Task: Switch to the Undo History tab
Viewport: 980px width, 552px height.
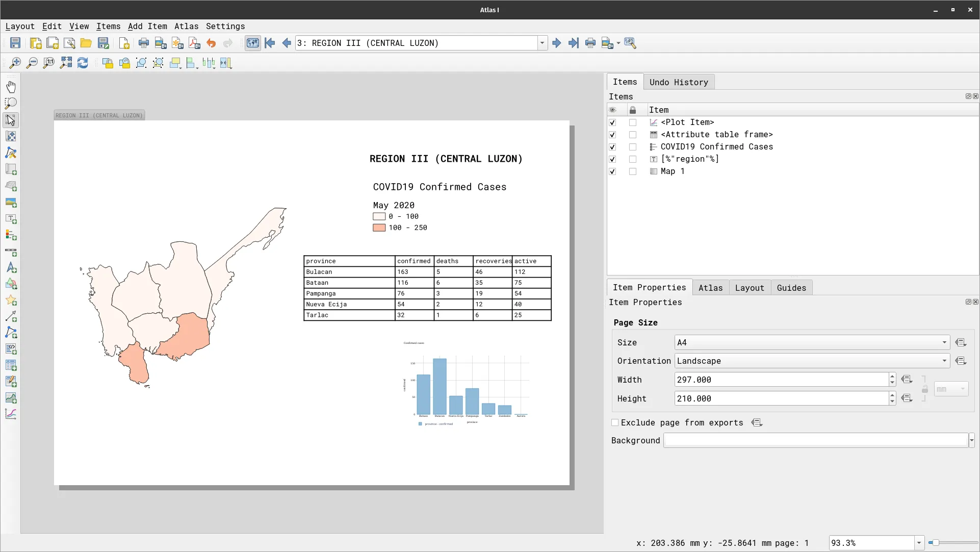Action: (x=679, y=82)
